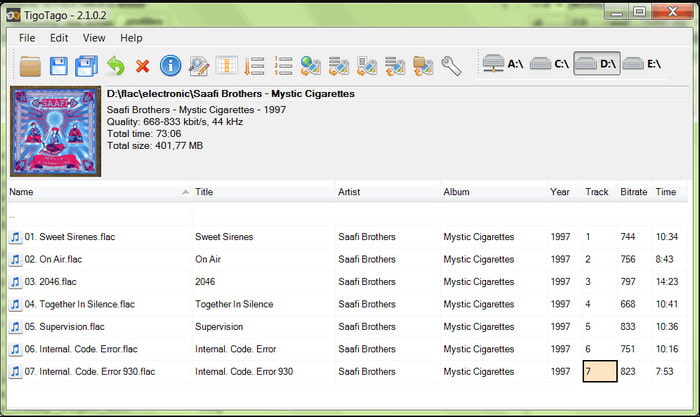Viewport: 700px width, 417px height.
Task: Click the music note icon of 03. 2046.flac
Action: coord(15,282)
